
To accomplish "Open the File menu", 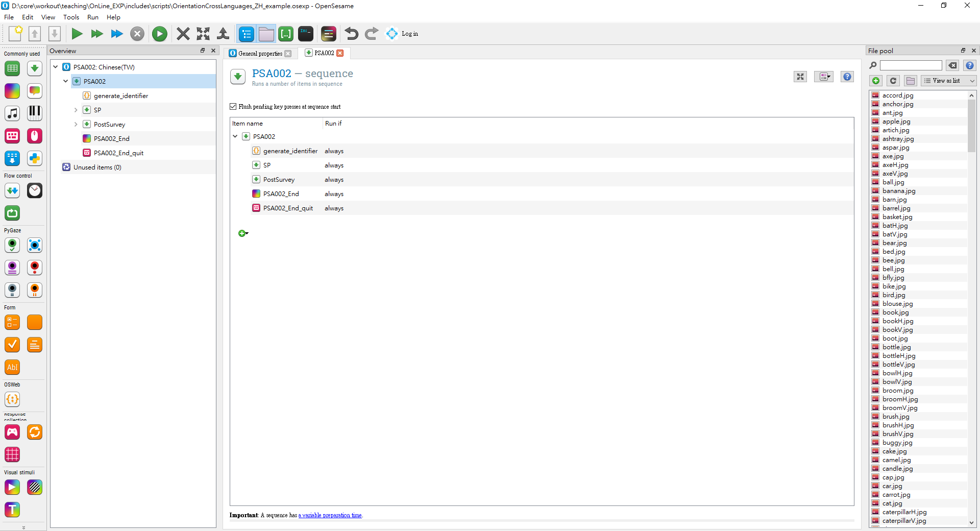I will tap(9, 17).
